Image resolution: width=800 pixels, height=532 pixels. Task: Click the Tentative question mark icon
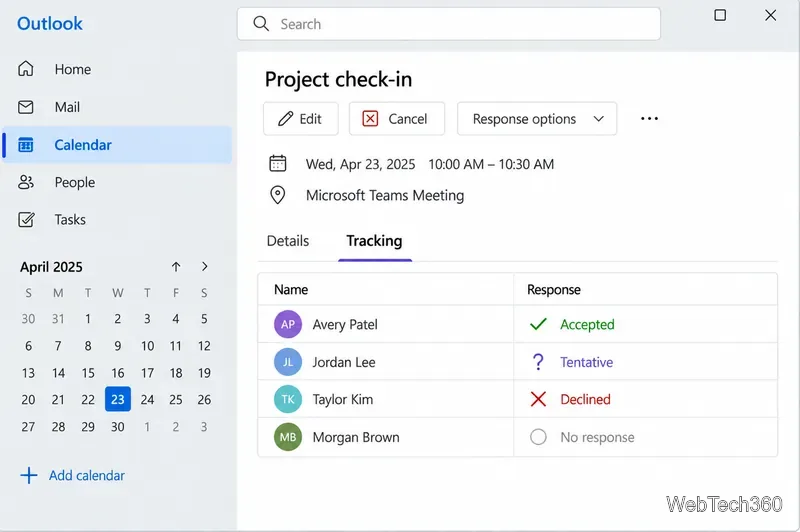(538, 362)
